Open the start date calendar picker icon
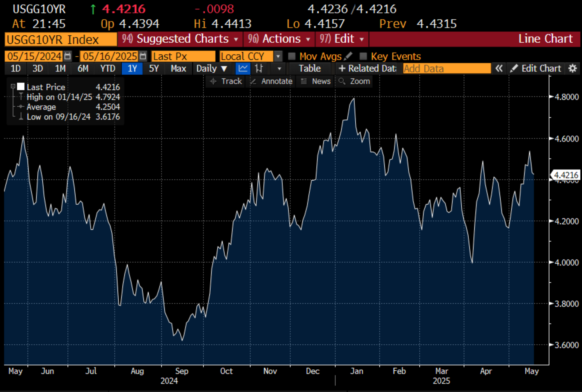582x392 pixels. tap(68, 56)
